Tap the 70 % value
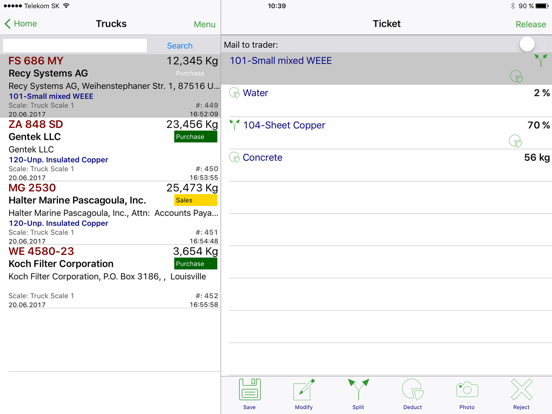This screenshot has width=552, height=414. click(x=539, y=125)
